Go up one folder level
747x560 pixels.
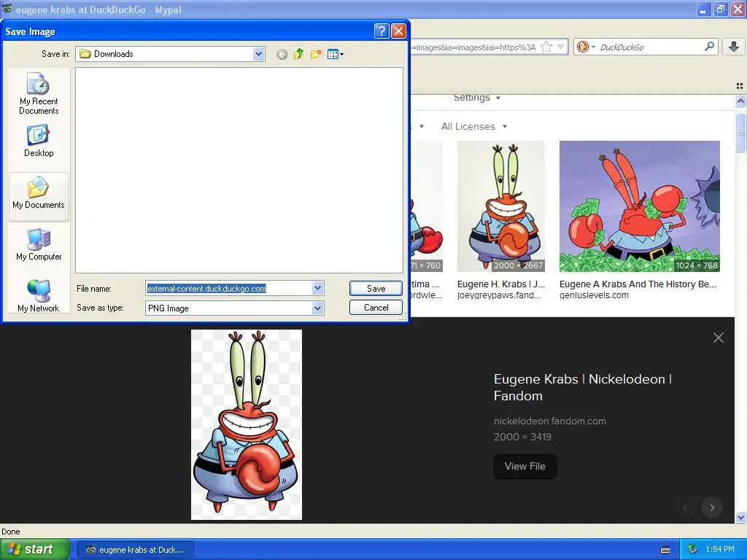[x=298, y=54]
